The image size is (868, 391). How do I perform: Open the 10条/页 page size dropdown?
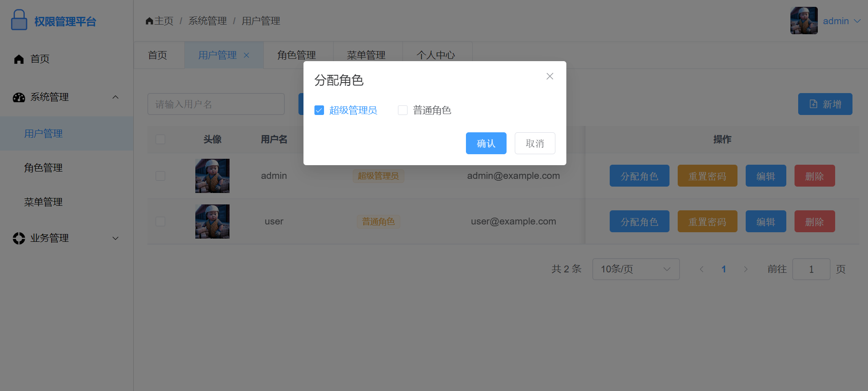pos(635,269)
